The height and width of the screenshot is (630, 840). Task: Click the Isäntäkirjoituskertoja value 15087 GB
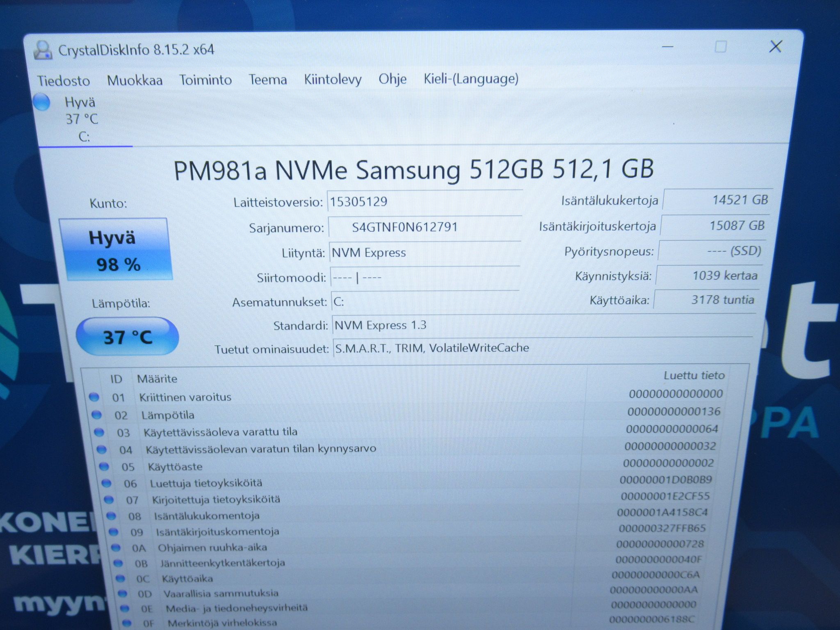[715, 225]
